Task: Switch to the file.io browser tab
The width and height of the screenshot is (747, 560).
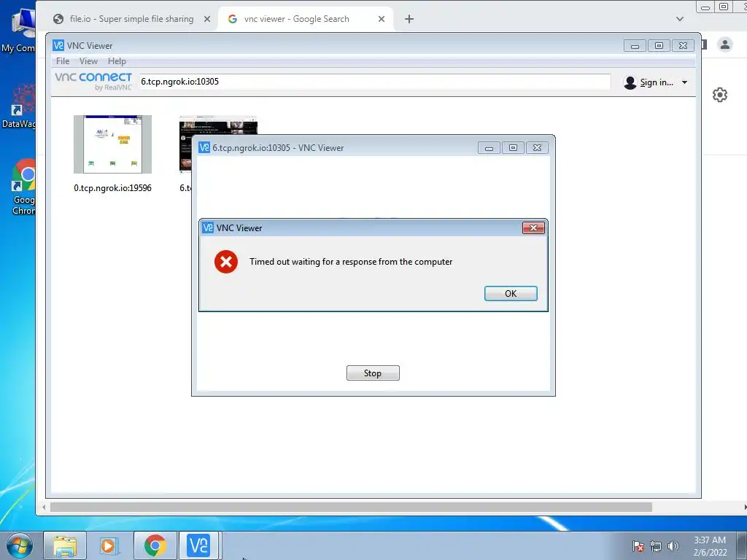Action: click(x=131, y=19)
